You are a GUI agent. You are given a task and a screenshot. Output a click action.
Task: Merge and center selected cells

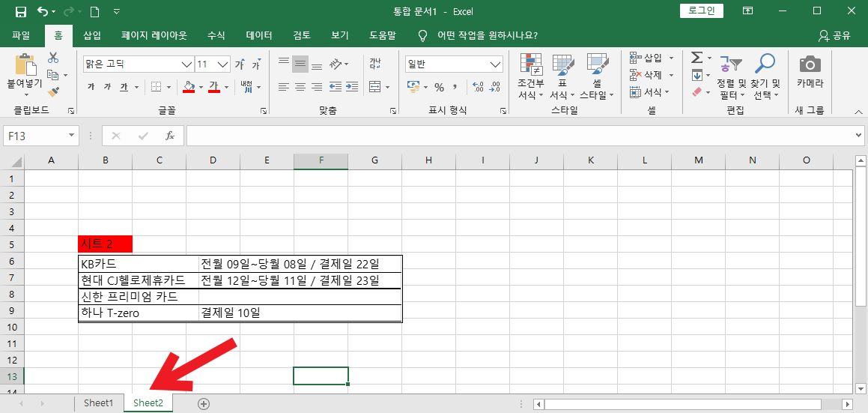(374, 86)
